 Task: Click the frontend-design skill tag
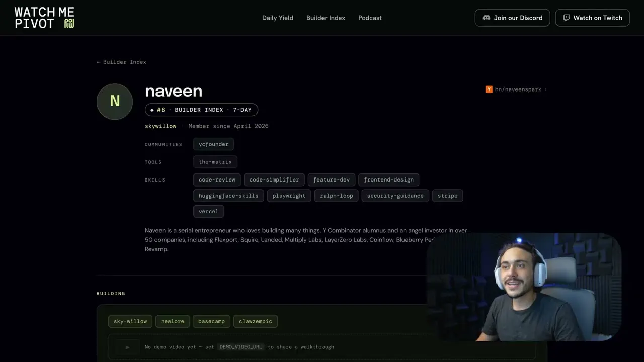tap(388, 179)
